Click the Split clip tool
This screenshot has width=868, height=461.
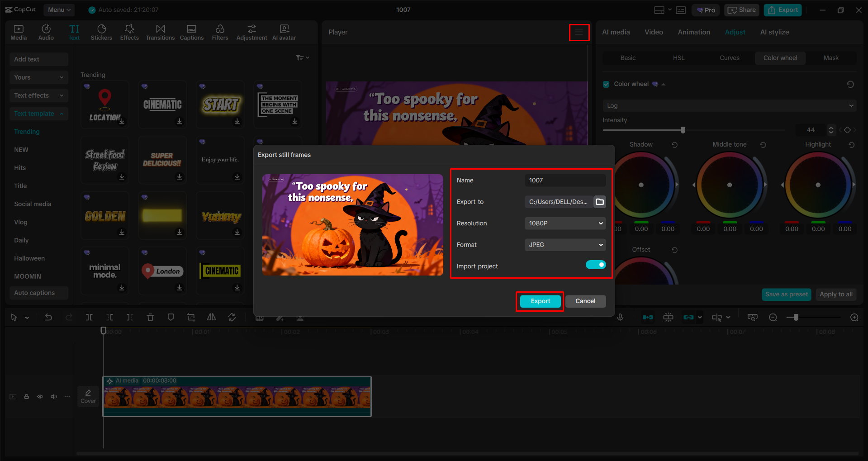click(x=89, y=318)
